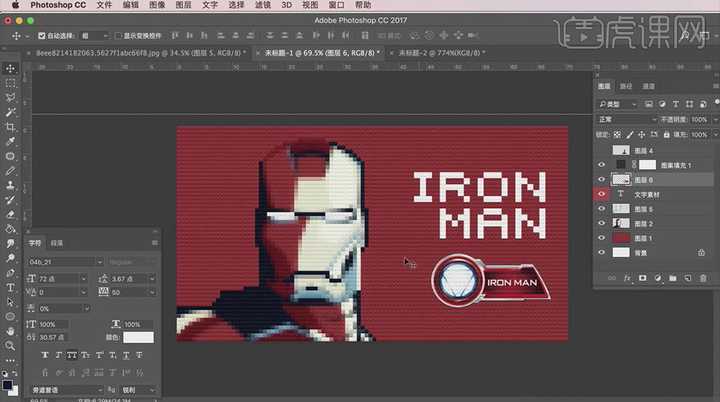Select the Path Selection arrow tool
This screenshot has width=720, height=402.
coord(10,302)
